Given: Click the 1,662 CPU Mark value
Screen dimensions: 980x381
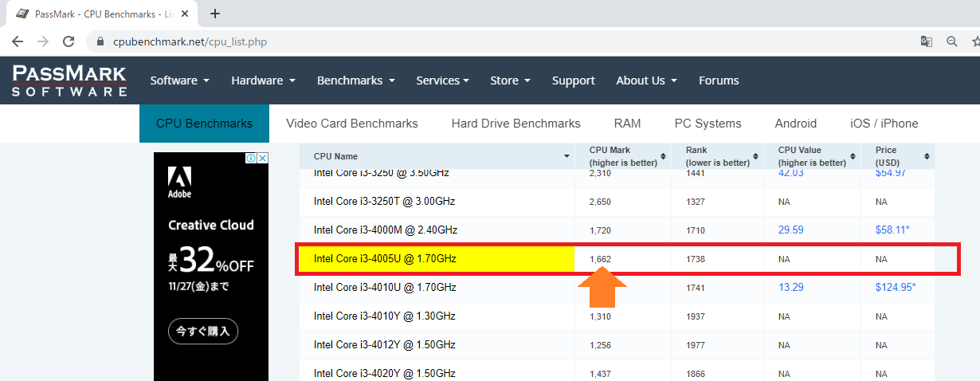Looking at the screenshot, I should pyautogui.click(x=600, y=259).
